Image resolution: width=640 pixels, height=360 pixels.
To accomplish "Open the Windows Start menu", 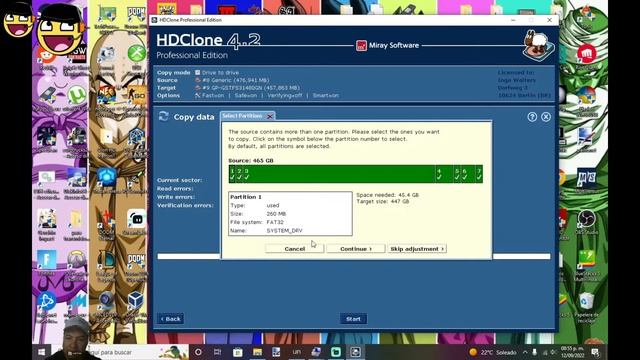I will pos(41,352).
